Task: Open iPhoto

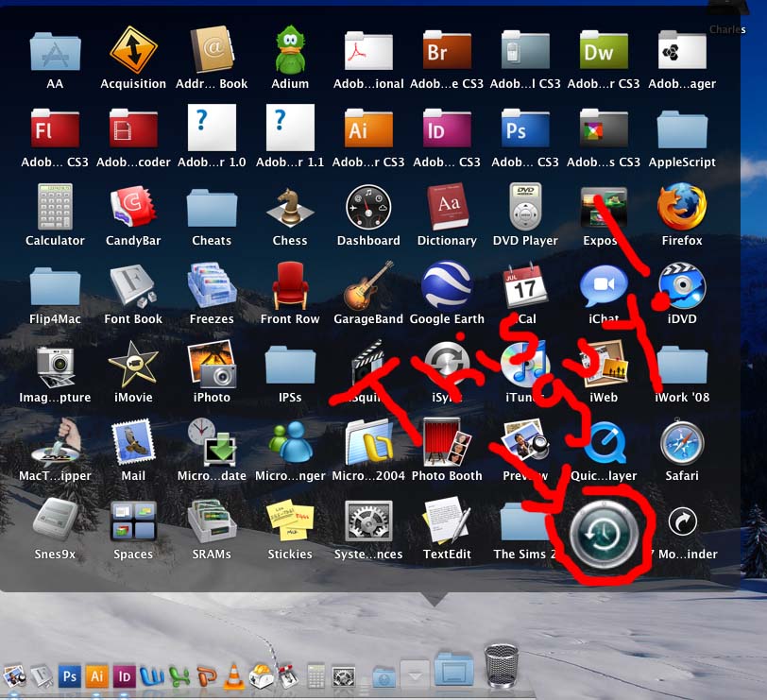Action: (x=212, y=365)
